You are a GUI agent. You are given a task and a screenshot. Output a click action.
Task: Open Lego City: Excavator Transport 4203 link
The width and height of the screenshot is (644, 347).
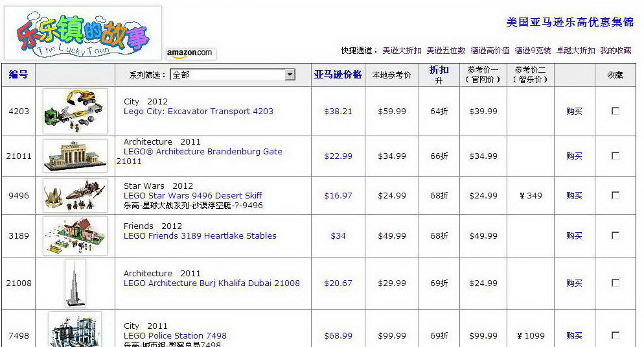(x=198, y=111)
